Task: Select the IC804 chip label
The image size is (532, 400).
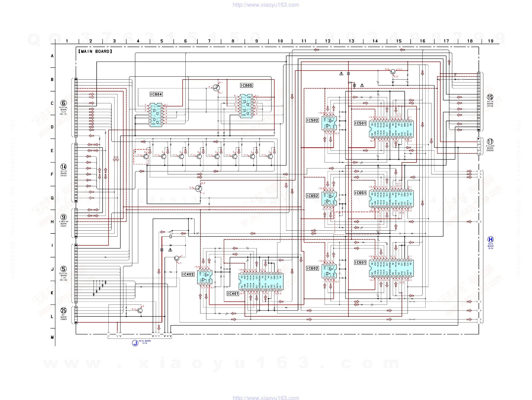Action: (156, 94)
